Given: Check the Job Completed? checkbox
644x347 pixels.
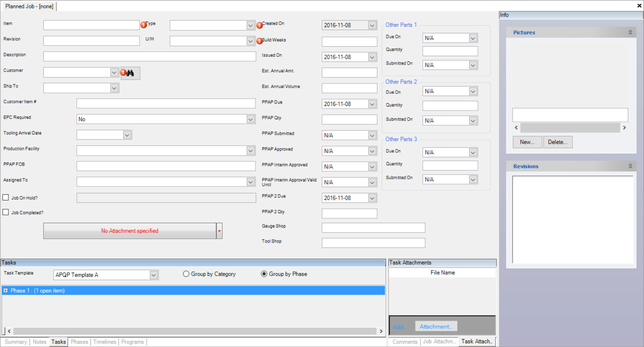Looking at the screenshot, I should pos(6,212).
